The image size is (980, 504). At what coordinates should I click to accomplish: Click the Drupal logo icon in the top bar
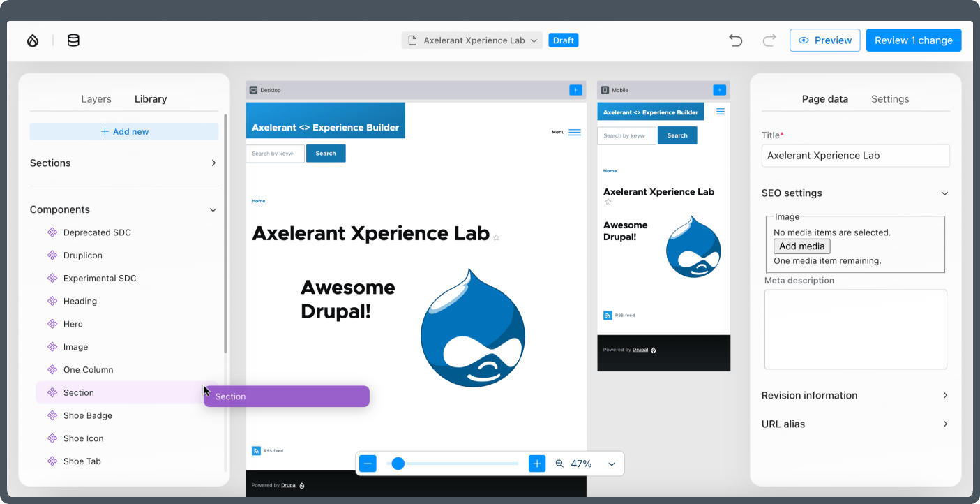32,40
